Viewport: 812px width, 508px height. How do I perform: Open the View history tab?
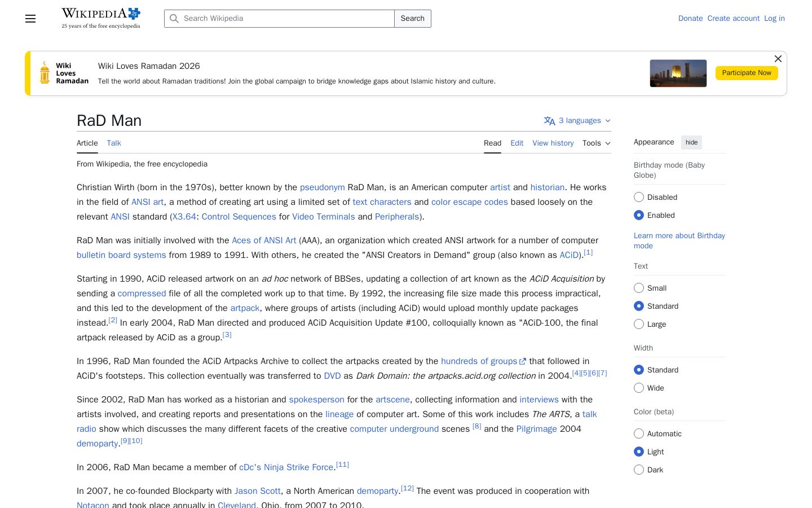[553, 143]
